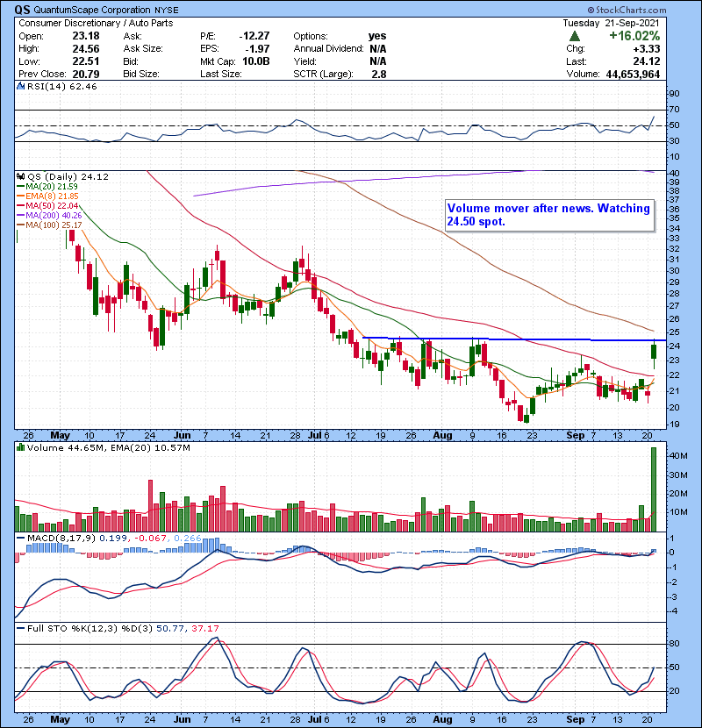This screenshot has height=728, width=702.
Task: Click the Chg value +3.33
Action: (x=646, y=49)
